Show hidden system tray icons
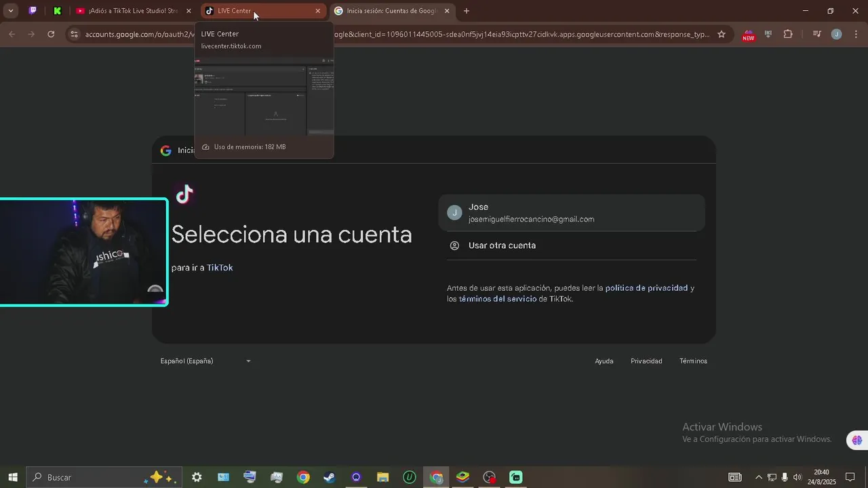 pos(759,477)
